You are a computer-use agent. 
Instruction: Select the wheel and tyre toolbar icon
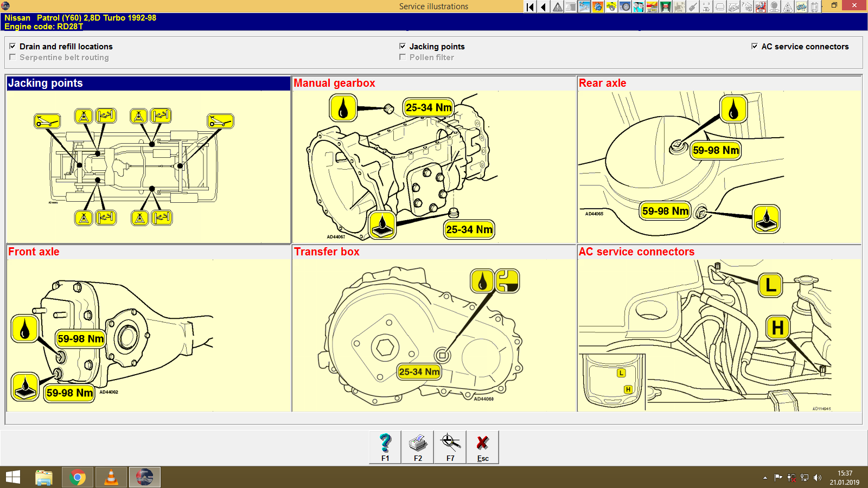point(625,6)
